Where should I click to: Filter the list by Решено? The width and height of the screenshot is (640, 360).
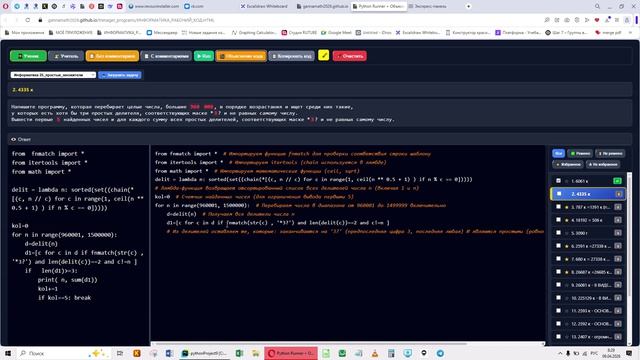[x=580, y=153]
